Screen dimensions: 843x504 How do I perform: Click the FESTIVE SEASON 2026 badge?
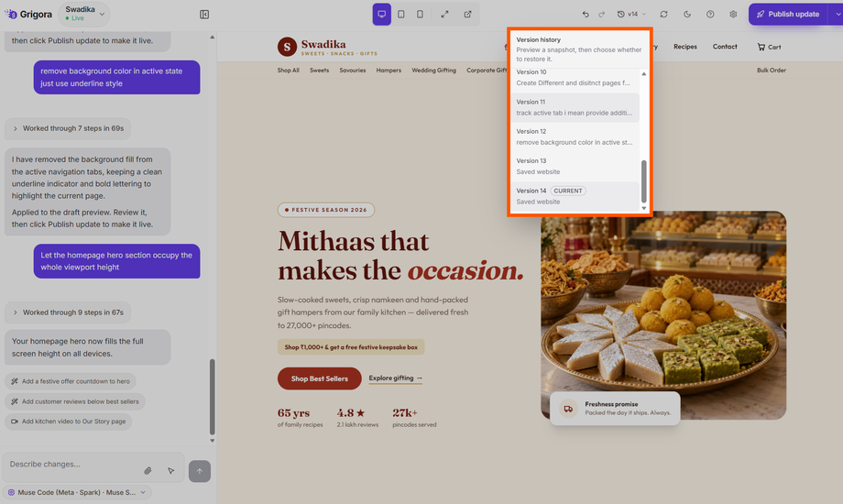pos(326,210)
